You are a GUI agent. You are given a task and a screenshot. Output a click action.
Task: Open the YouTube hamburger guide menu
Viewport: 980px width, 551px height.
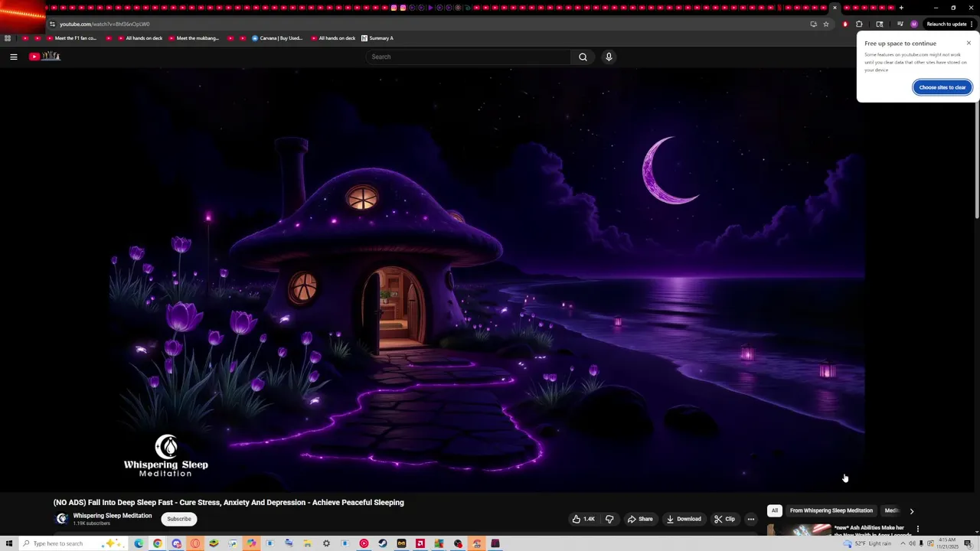click(x=14, y=57)
